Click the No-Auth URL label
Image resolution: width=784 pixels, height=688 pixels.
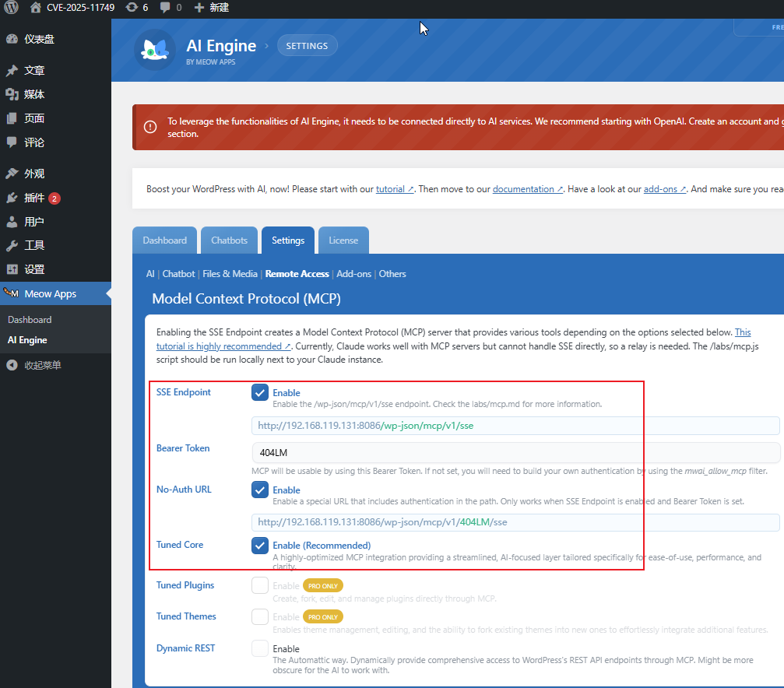184,489
